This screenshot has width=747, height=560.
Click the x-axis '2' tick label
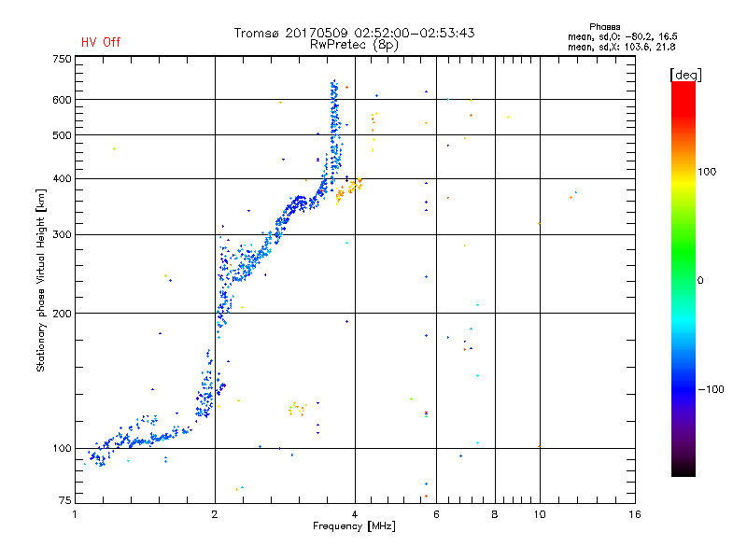tap(215, 514)
